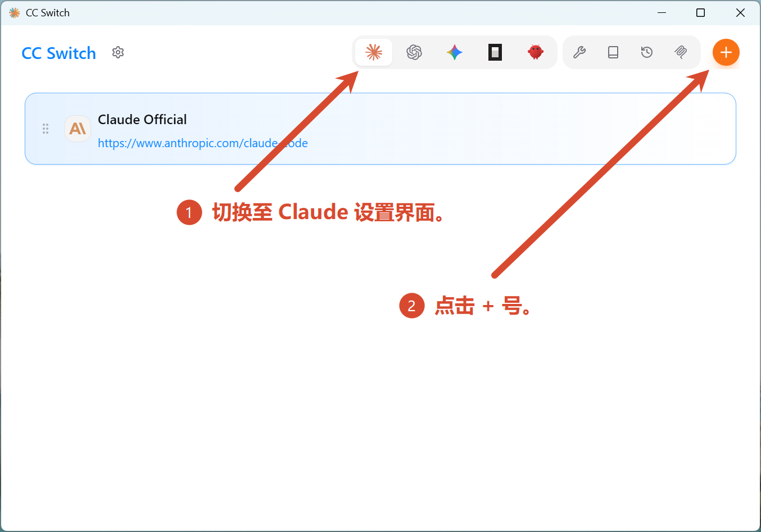The width and height of the screenshot is (761, 532).
Task: Open the book prompts panel
Action: click(x=613, y=52)
